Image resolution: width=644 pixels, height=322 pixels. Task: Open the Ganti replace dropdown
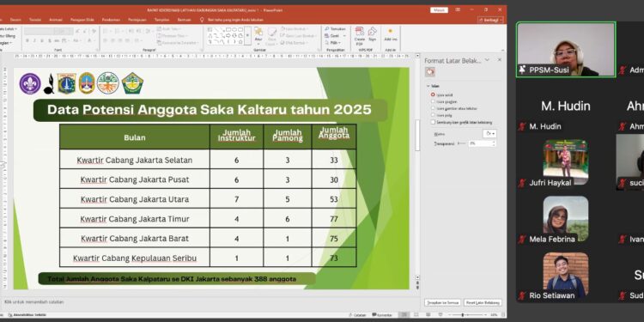coord(334,36)
